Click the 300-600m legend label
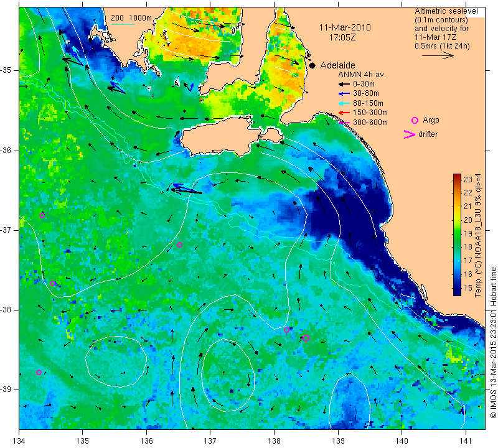This screenshot has height=448, width=498. coord(370,122)
